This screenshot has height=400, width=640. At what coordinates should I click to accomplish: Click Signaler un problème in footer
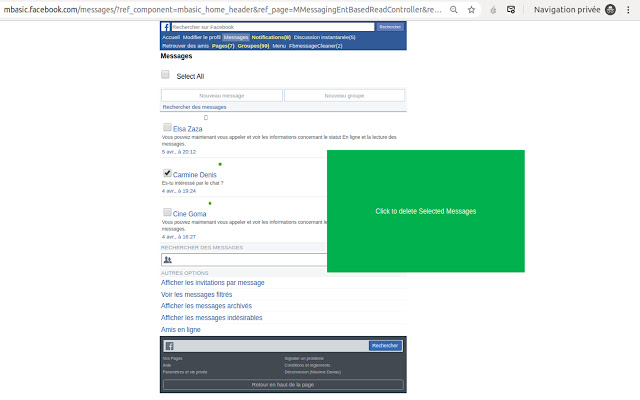[304, 358]
